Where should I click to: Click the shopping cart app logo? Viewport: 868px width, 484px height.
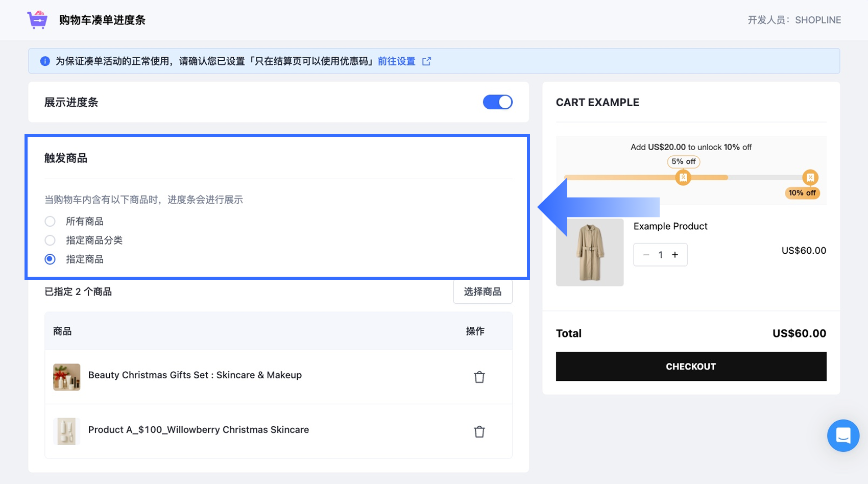point(37,20)
